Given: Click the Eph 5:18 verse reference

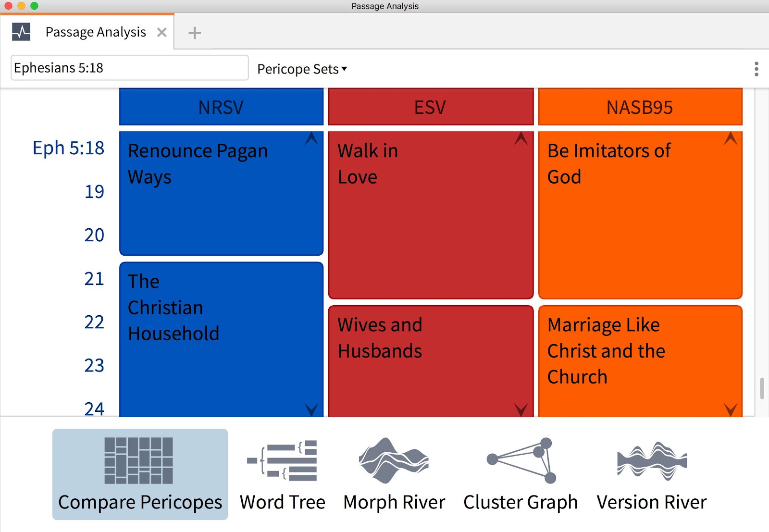Looking at the screenshot, I should coord(68,148).
